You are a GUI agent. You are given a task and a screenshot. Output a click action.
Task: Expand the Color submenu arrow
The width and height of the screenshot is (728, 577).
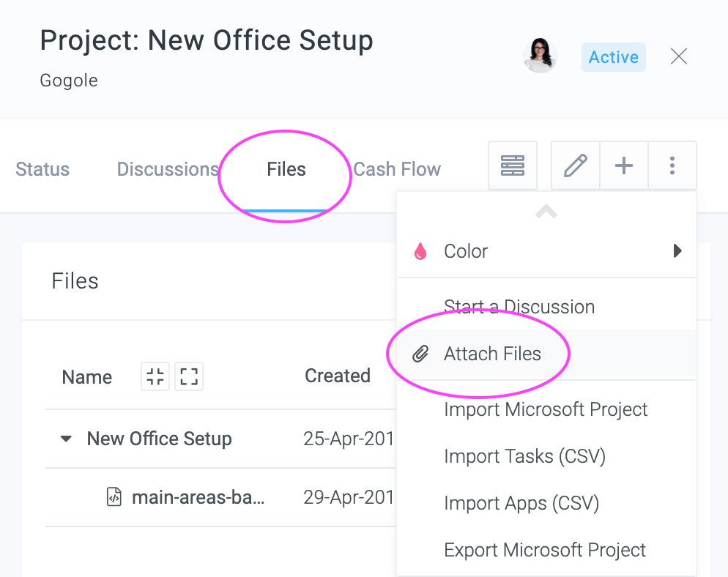tap(677, 251)
